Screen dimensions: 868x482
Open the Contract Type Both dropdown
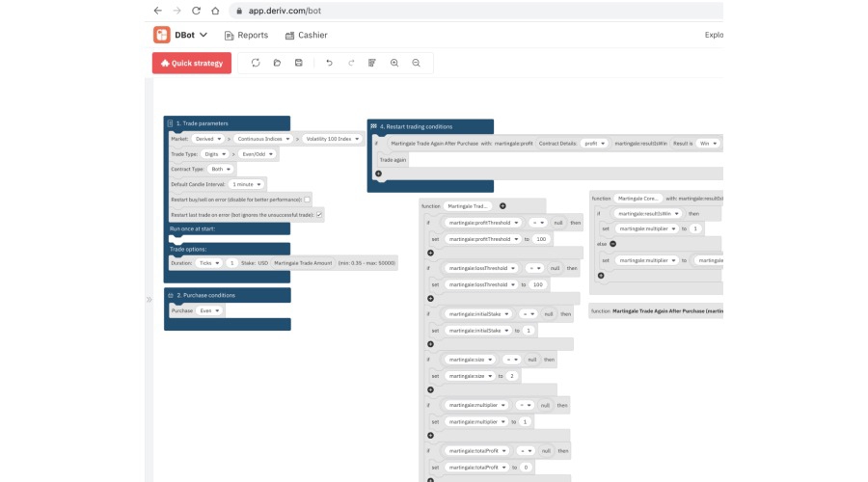pyautogui.click(x=220, y=170)
